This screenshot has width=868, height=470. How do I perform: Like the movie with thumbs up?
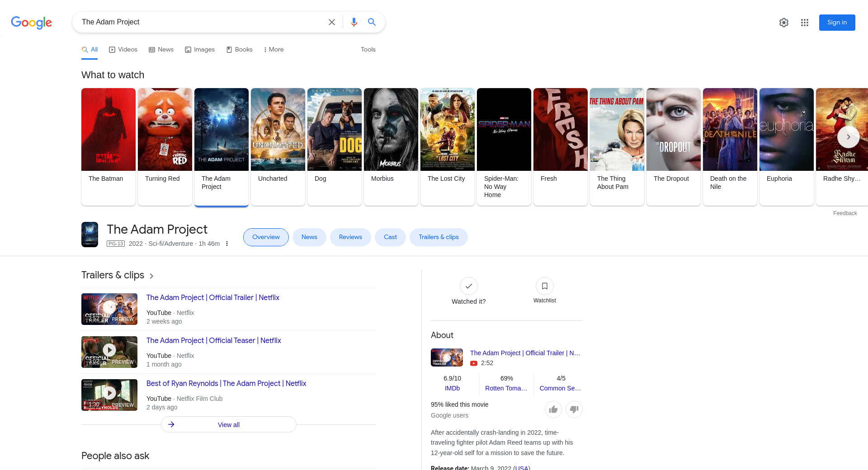pyautogui.click(x=553, y=409)
